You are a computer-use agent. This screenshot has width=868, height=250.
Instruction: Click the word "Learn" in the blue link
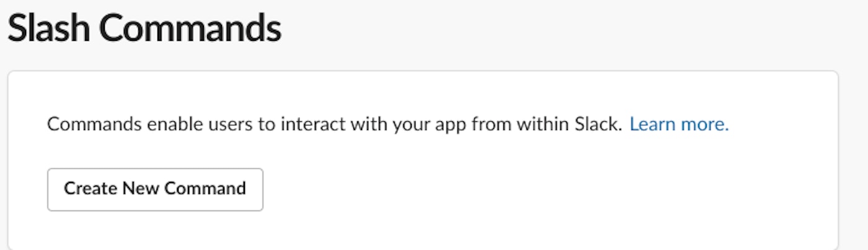(x=653, y=124)
